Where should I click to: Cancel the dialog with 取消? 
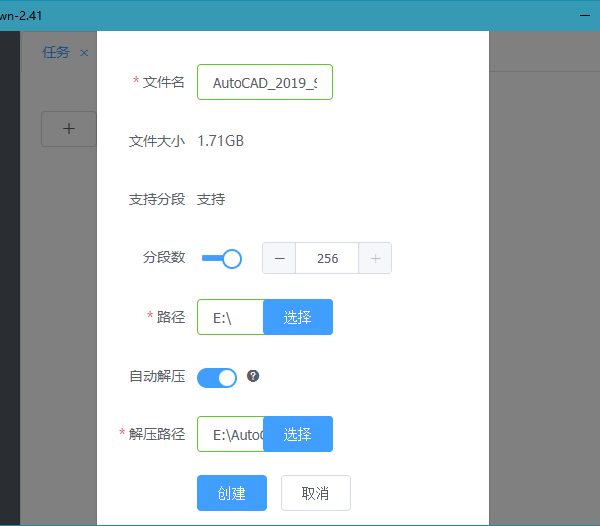(315, 493)
